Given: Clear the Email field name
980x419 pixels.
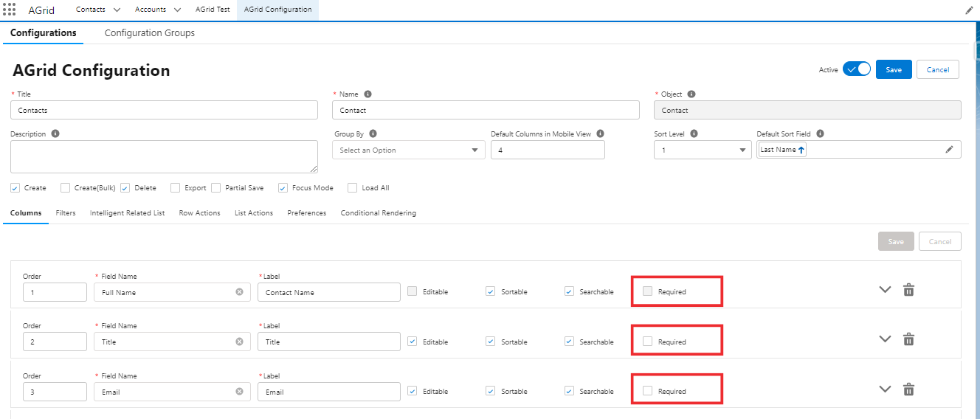Looking at the screenshot, I should coord(239,392).
